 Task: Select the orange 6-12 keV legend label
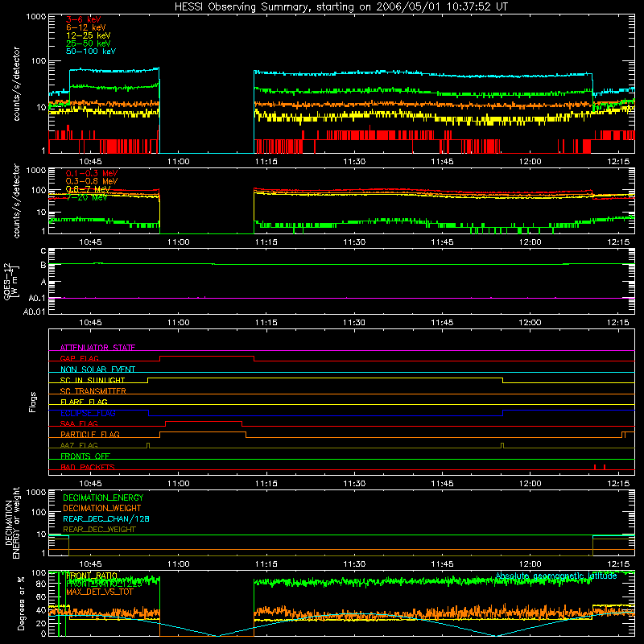tap(85, 27)
